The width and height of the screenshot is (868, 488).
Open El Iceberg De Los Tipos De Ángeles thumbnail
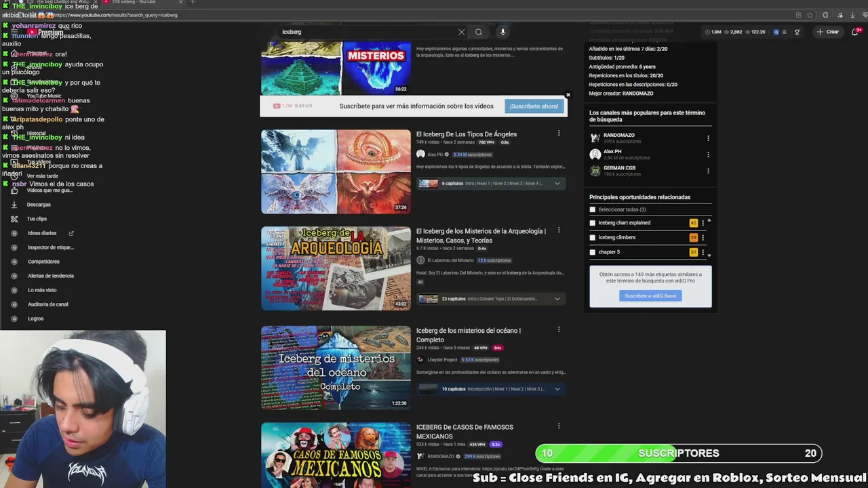[336, 171]
